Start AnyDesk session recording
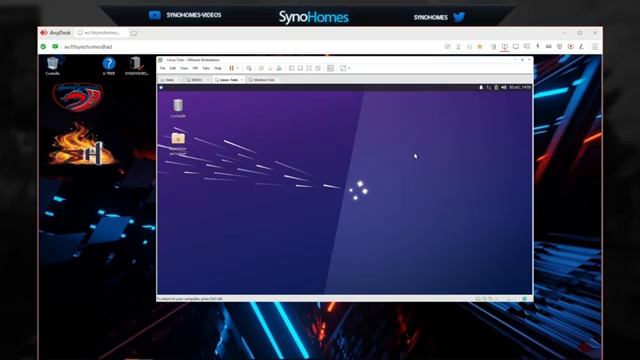The height and width of the screenshot is (360, 640). point(571,47)
